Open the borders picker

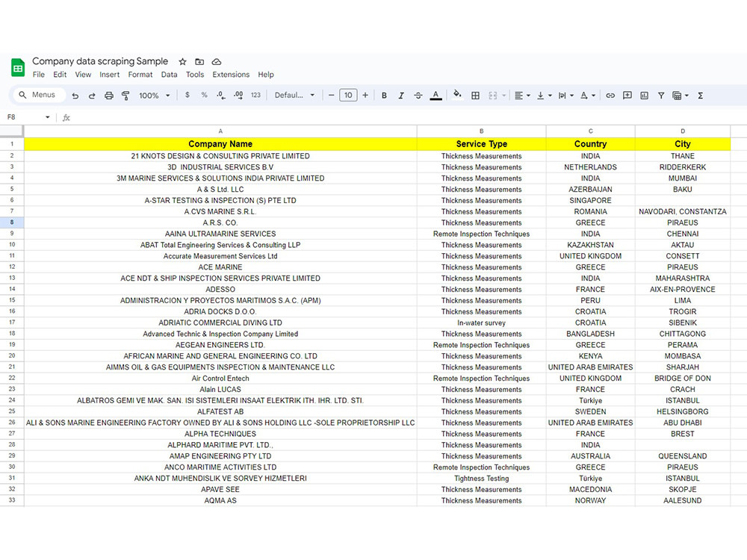click(x=476, y=96)
